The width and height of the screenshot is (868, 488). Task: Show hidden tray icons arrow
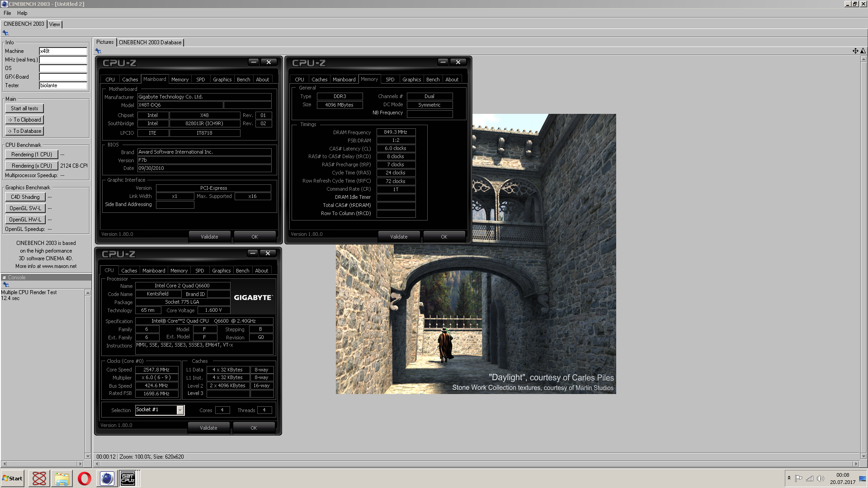[789, 478]
